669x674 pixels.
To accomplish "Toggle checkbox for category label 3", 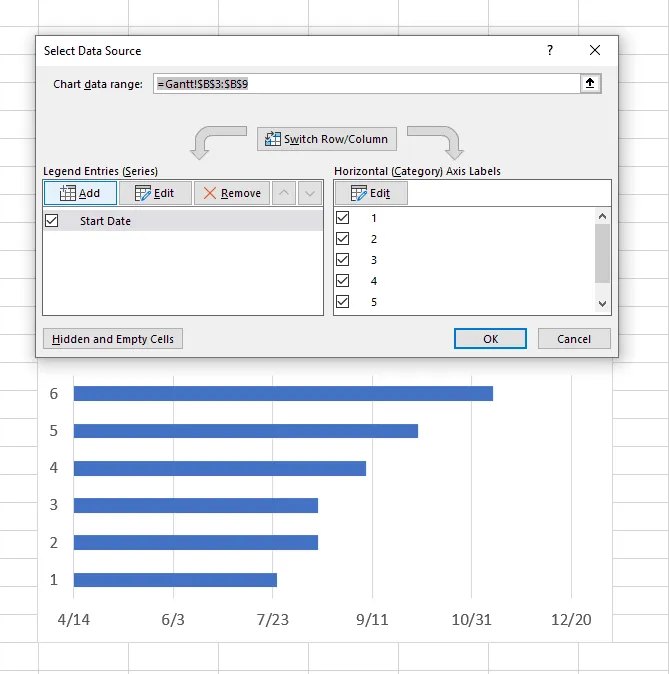I will point(343,260).
